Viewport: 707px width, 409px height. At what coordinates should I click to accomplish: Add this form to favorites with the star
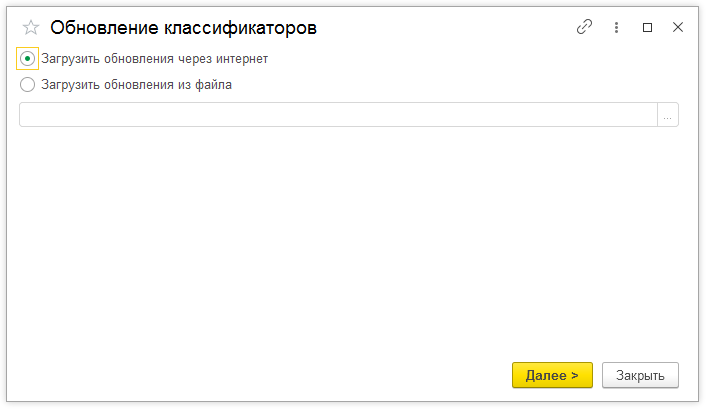[x=31, y=28]
